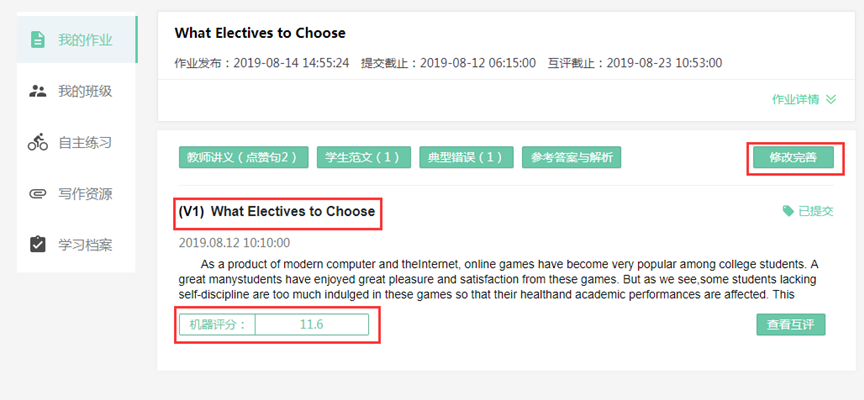Click the 查看互评 button
The height and width of the screenshot is (400, 864).
(x=790, y=325)
